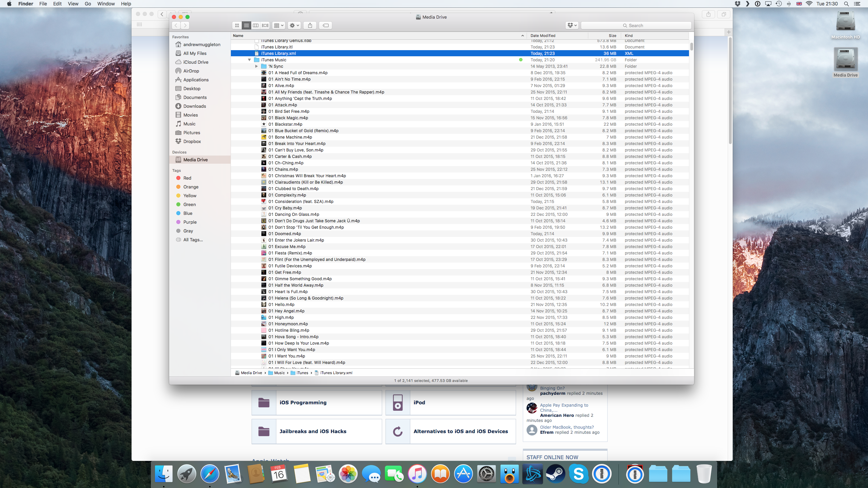
Task: Collapse the iTunes Music folder
Action: tap(249, 60)
